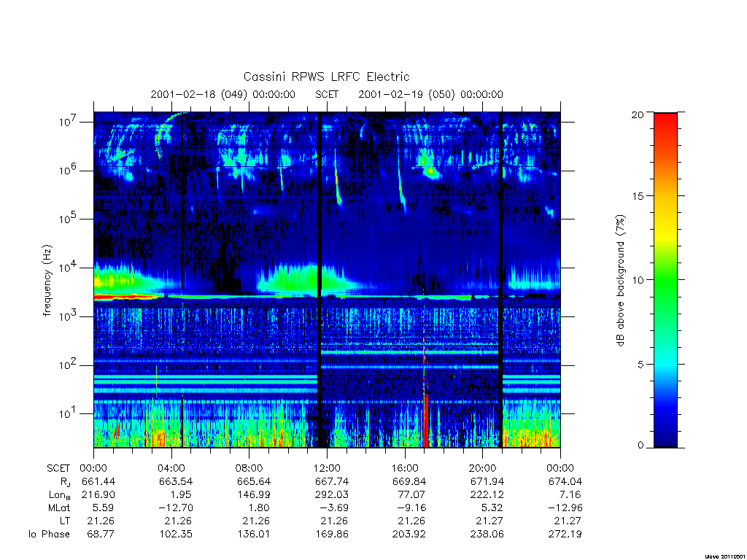Click Io Phase value '272.19'
Viewport: 747px width, 560px height.
pyautogui.click(x=565, y=534)
